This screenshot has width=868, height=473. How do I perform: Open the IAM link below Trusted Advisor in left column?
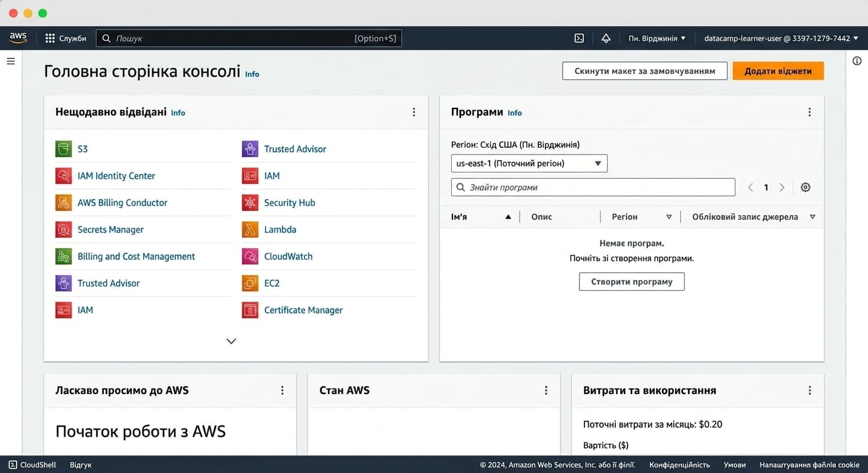pos(85,310)
